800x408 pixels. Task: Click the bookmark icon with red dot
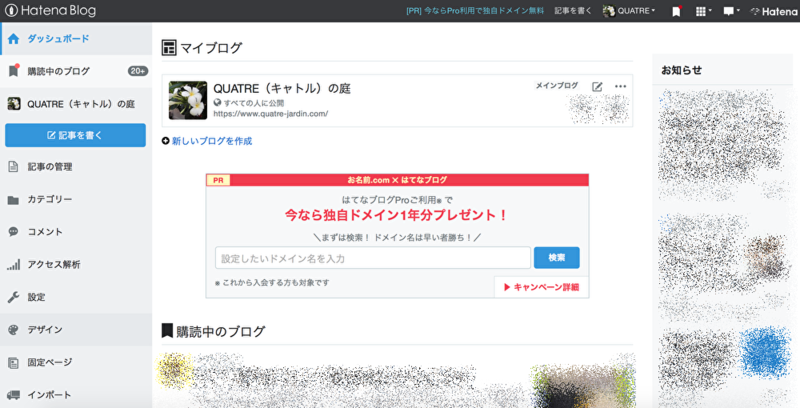(677, 11)
